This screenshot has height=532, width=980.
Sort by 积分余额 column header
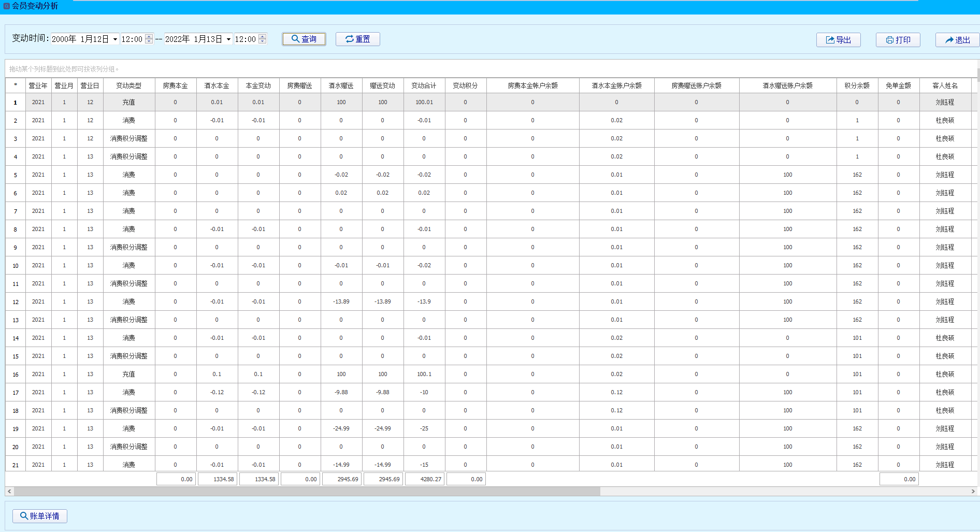click(857, 85)
